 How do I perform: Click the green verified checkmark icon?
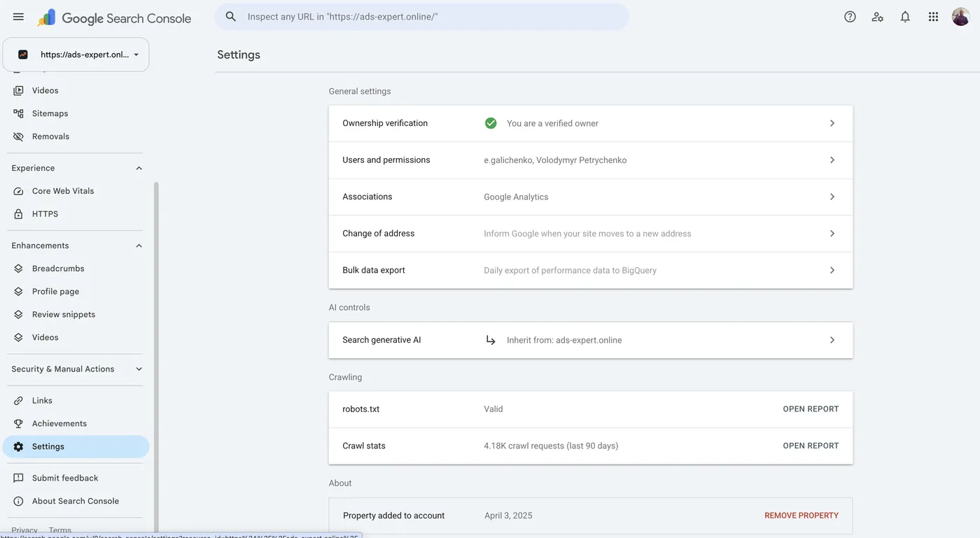click(x=491, y=123)
